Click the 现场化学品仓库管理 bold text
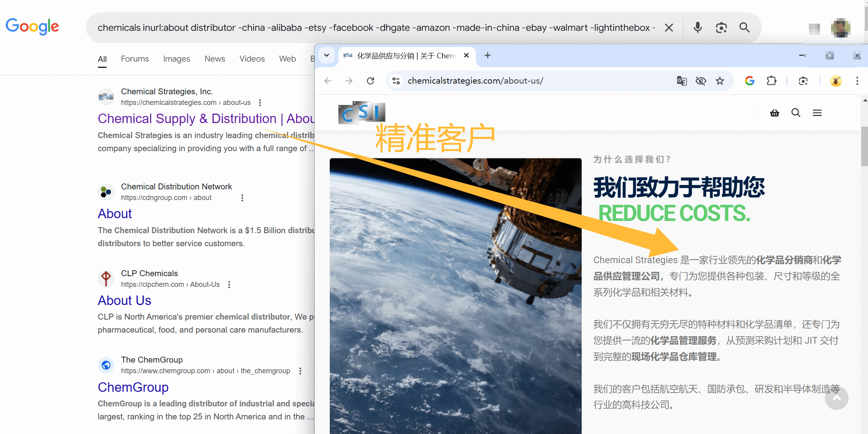 pyautogui.click(x=674, y=357)
